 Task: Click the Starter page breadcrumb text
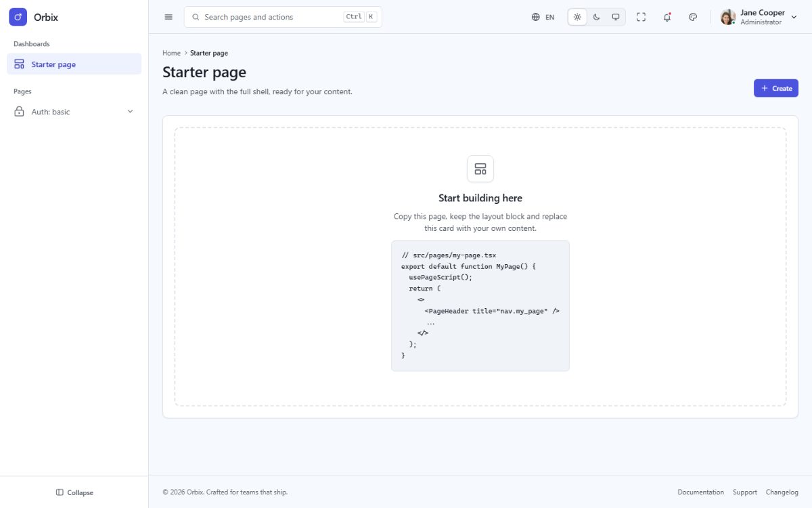pos(209,53)
